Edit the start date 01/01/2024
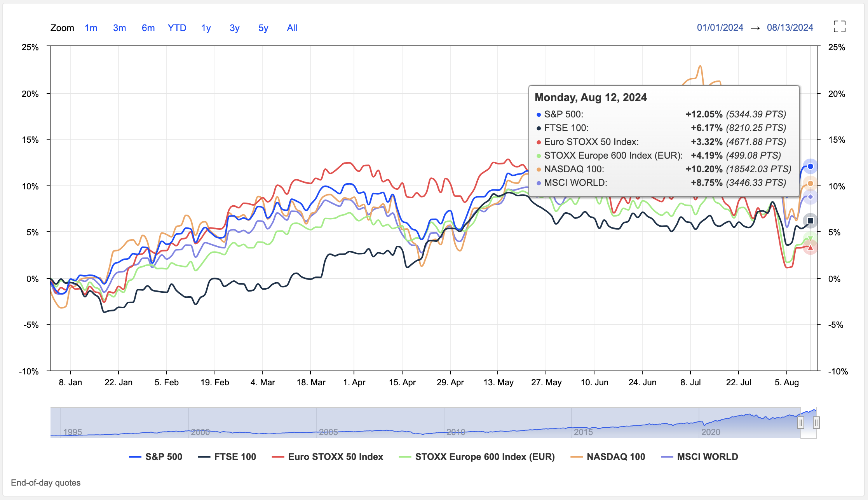This screenshot has width=868, height=500. click(720, 28)
